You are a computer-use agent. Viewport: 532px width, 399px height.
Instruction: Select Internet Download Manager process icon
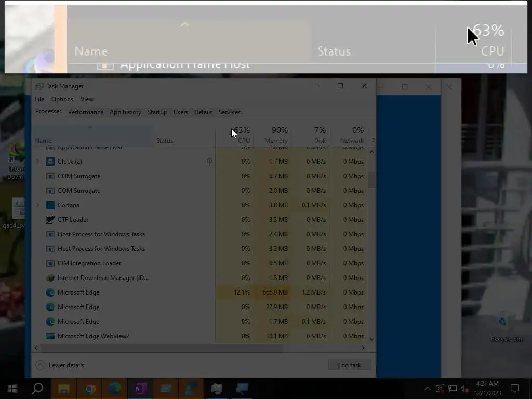point(50,278)
